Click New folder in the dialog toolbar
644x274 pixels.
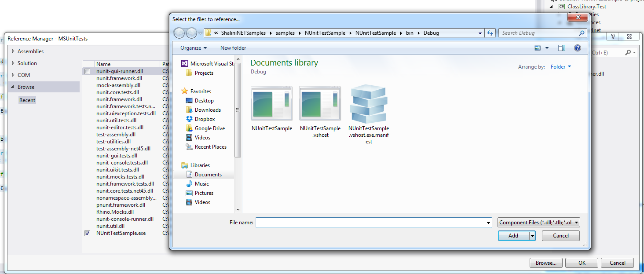pyautogui.click(x=233, y=47)
